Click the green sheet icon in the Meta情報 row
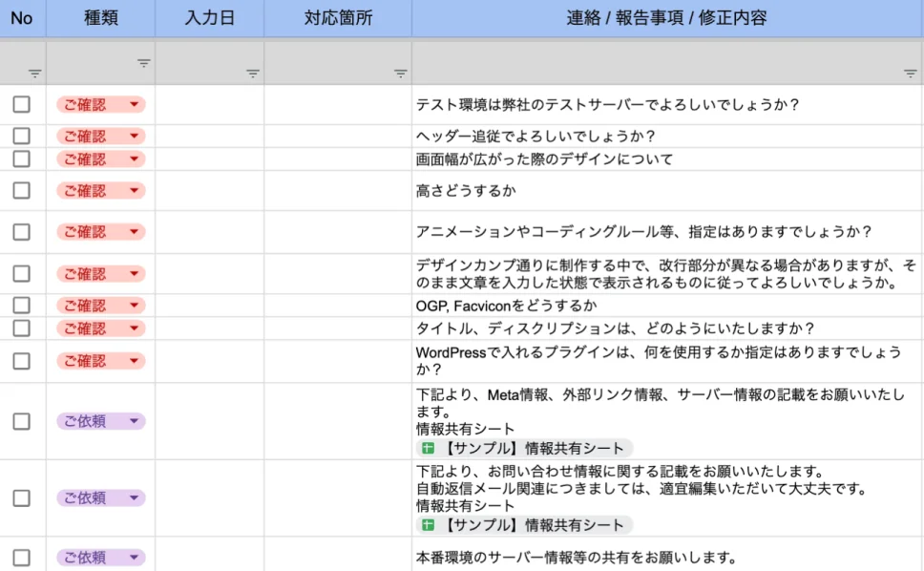Image resolution: width=924 pixels, height=571 pixels. pyautogui.click(x=429, y=449)
